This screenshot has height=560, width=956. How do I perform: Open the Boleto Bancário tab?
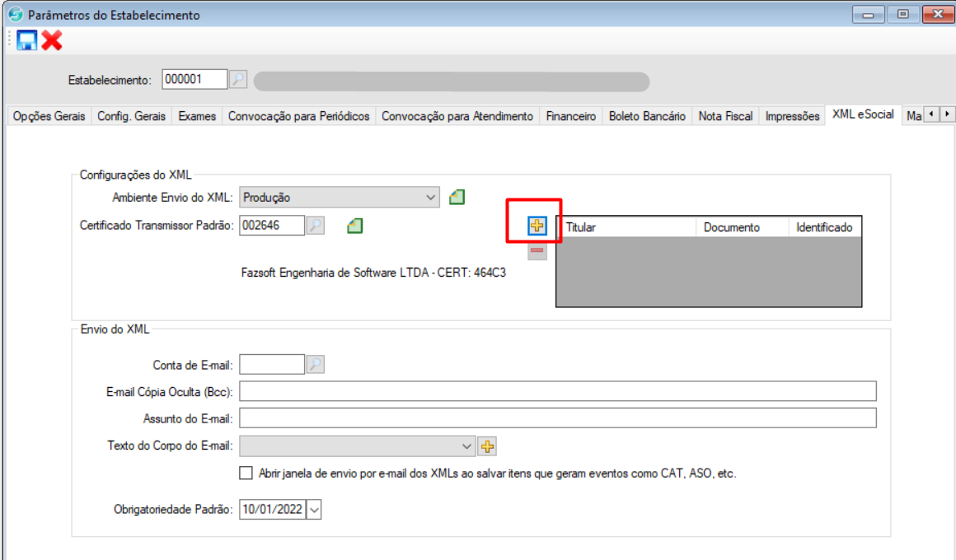tap(647, 116)
